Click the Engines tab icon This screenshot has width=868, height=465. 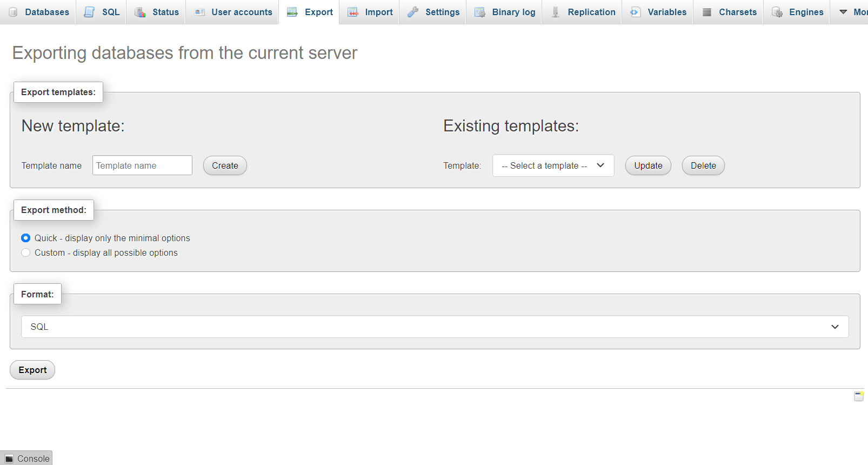(777, 12)
